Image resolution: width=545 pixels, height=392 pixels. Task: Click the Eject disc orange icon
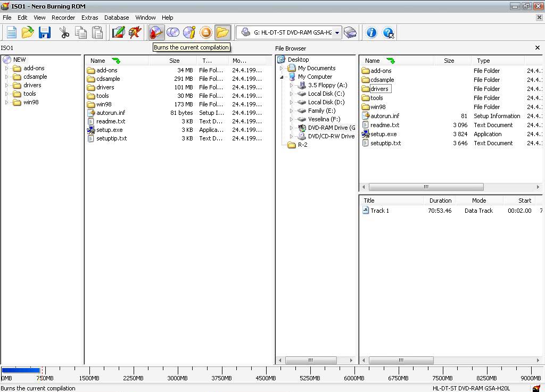coord(206,32)
